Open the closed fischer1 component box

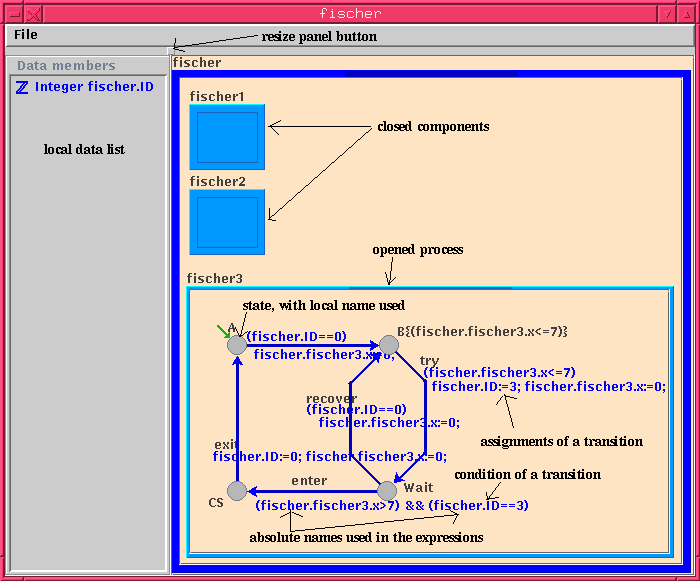click(x=227, y=137)
